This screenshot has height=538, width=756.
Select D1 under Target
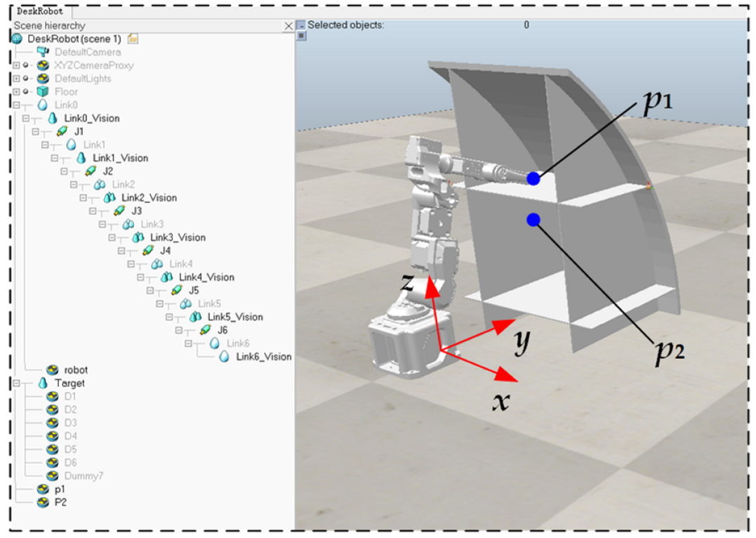click(70, 396)
